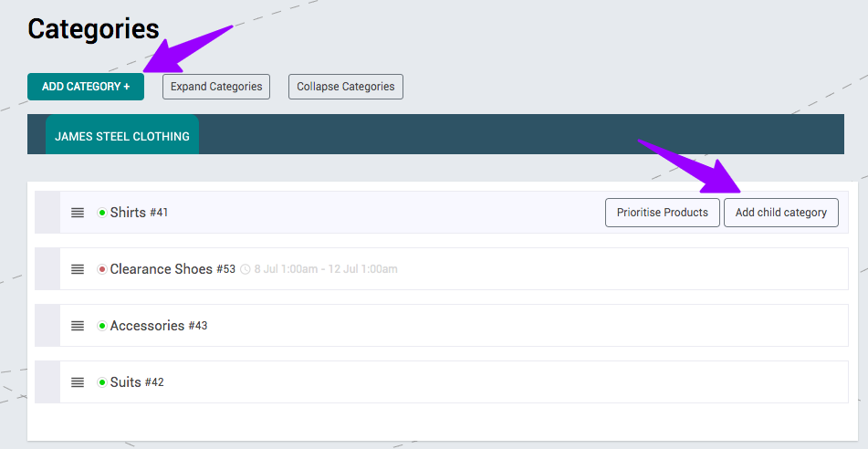Image resolution: width=868 pixels, height=449 pixels.
Task: Click the schedule text '8 Jul 1:00am - 12 Jul 1:00am'
Action: [x=326, y=269]
